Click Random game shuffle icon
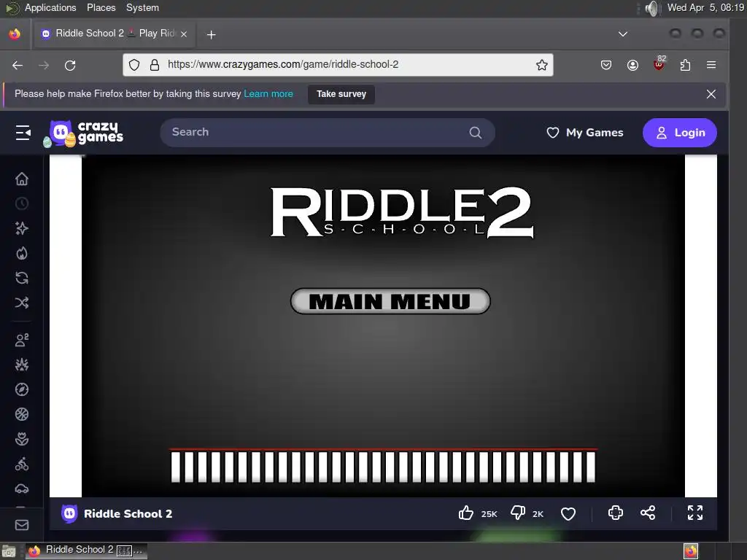 coord(22,303)
